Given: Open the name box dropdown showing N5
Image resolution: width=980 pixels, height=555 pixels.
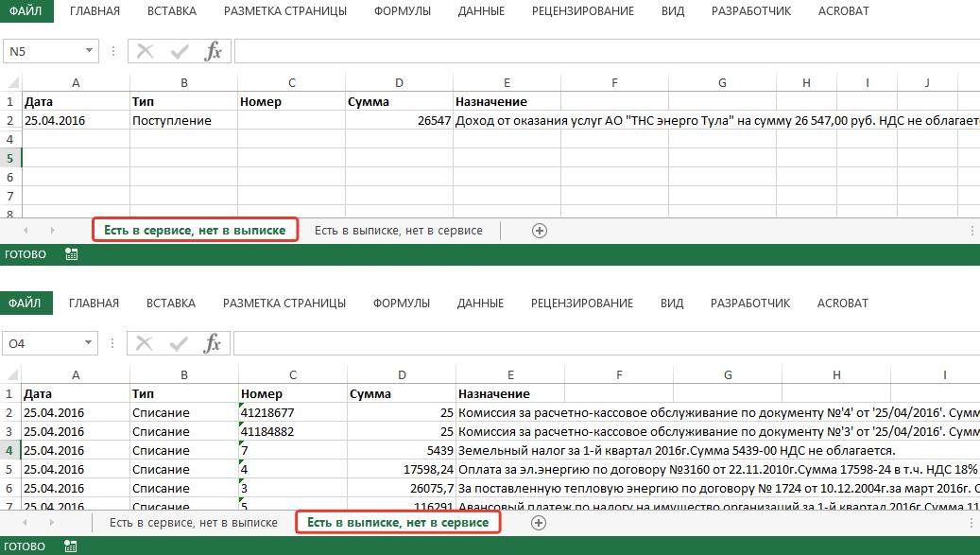Looking at the screenshot, I should pyautogui.click(x=90, y=51).
